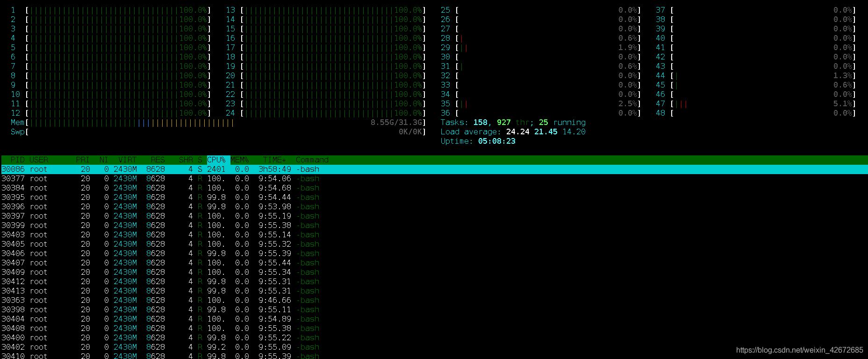The height and width of the screenshot is (359, 868).
Task: Select process row with PID 30412
Action: tap(434, 282)
